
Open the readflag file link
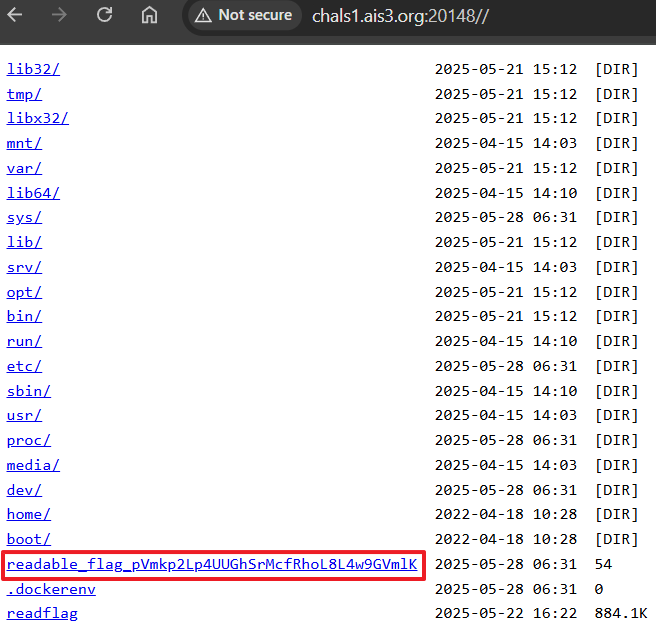pos(42,613)
